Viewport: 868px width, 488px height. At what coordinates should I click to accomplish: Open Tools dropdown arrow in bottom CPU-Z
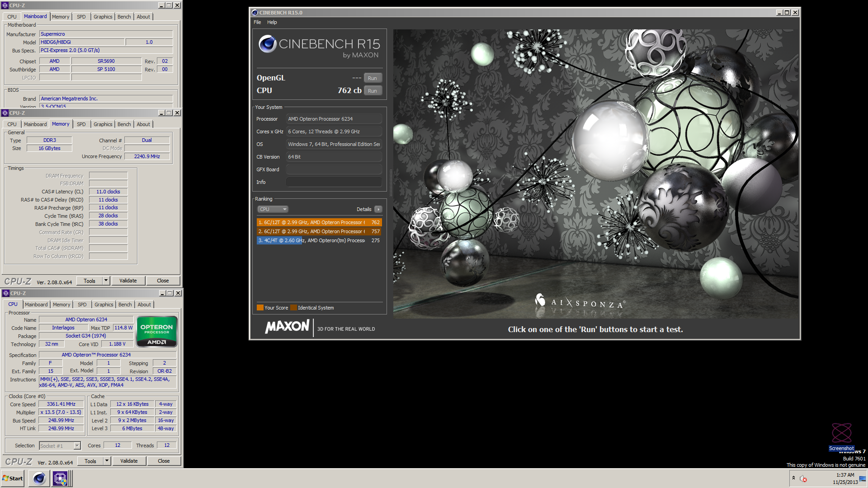[107, 461]
